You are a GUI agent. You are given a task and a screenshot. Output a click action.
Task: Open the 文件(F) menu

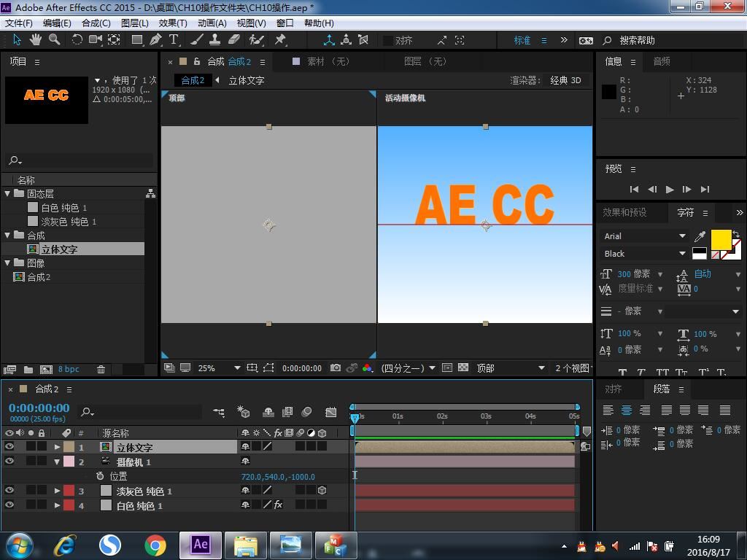(19, 23)
